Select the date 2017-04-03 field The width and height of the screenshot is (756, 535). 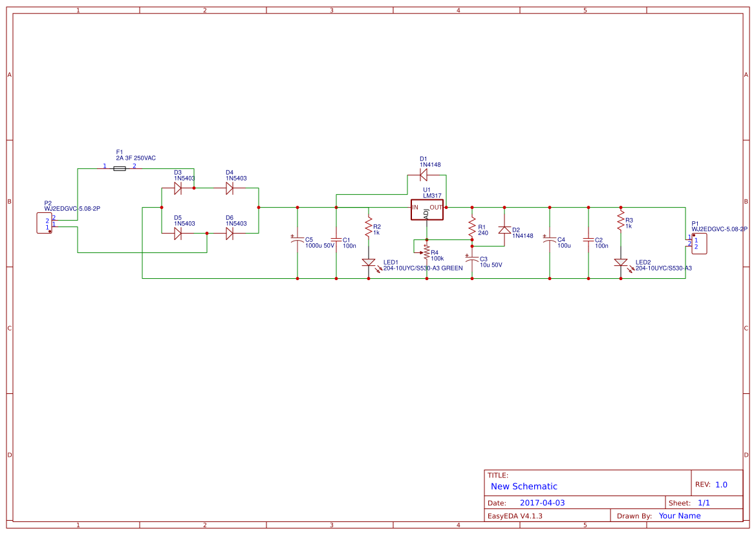(x=542, y=503)
